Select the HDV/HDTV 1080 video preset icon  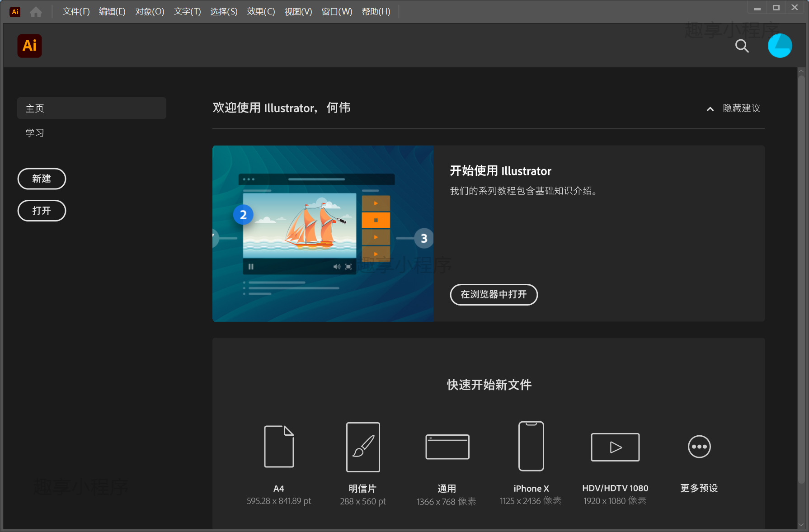click(615, 447)
